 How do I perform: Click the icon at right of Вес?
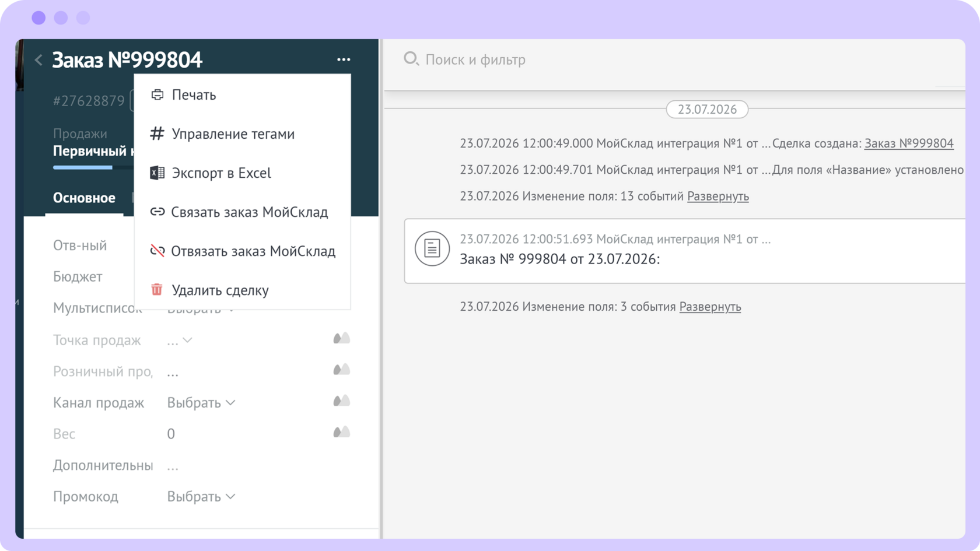pos(342,432)
